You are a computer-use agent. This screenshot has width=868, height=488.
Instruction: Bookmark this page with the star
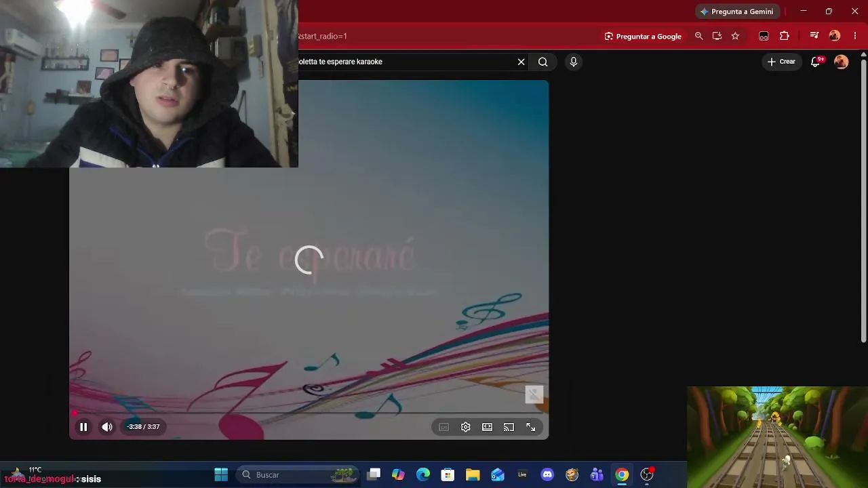click(735, 36)
